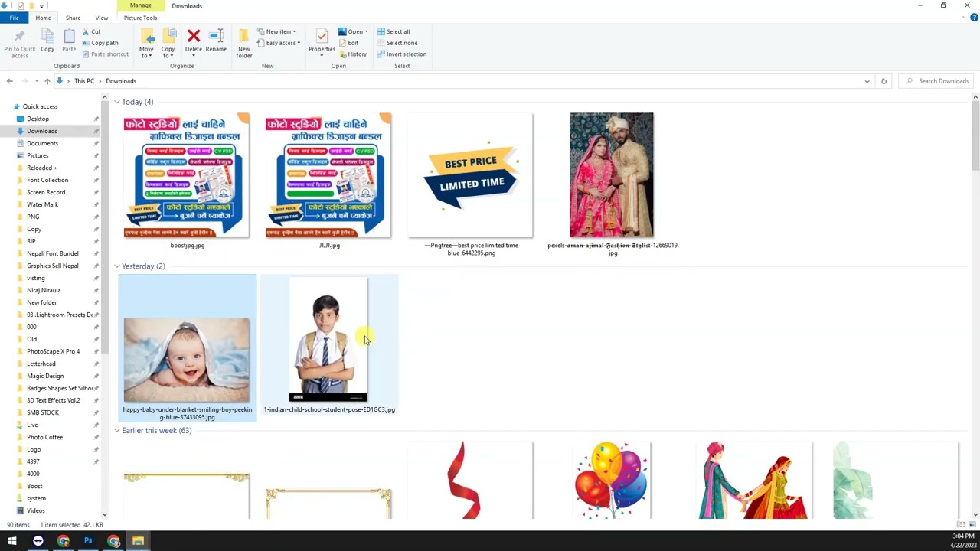Viewport: 980px width, 551px height.
Task: Click Select all in ribbon
Action: [394, 31]
